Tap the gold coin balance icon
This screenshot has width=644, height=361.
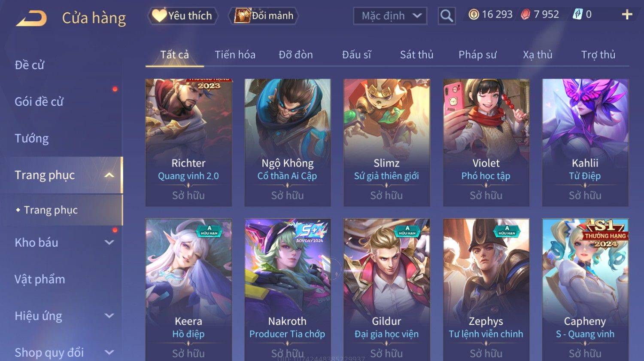click(474, 15)
